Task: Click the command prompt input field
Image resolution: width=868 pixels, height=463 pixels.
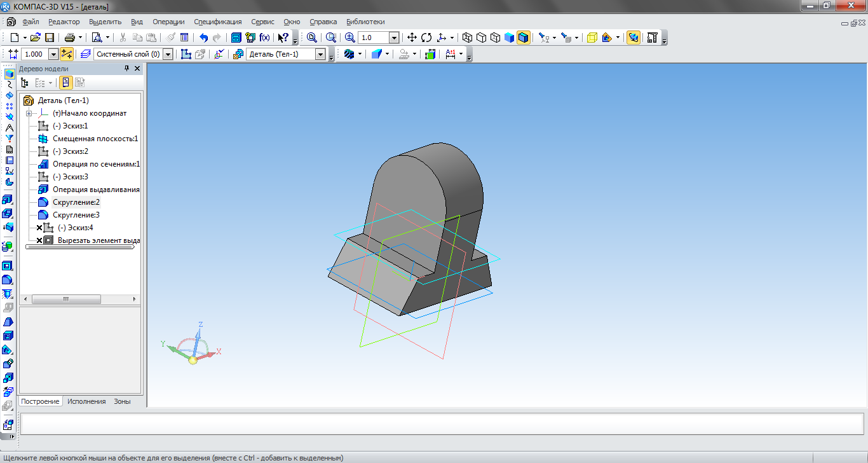Action: click(x=442, y=423)
